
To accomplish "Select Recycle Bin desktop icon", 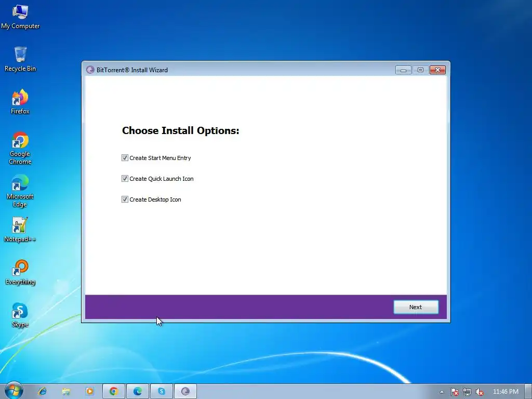I will point(20,59).
